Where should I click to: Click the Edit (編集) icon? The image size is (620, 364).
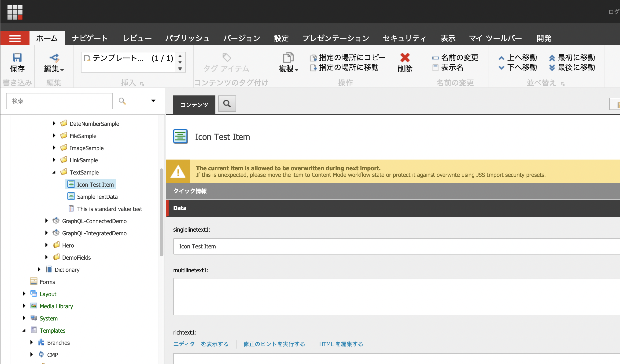tap(54, 58)
